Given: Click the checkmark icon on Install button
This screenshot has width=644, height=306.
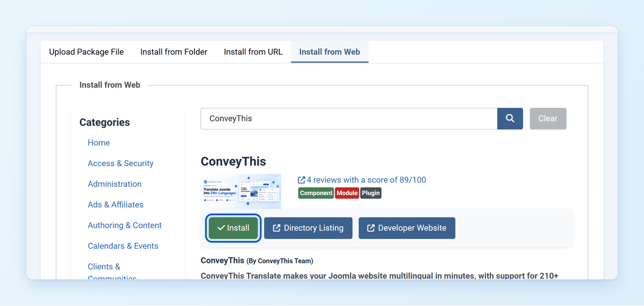Looking at the screenshot, I should 221,228.
